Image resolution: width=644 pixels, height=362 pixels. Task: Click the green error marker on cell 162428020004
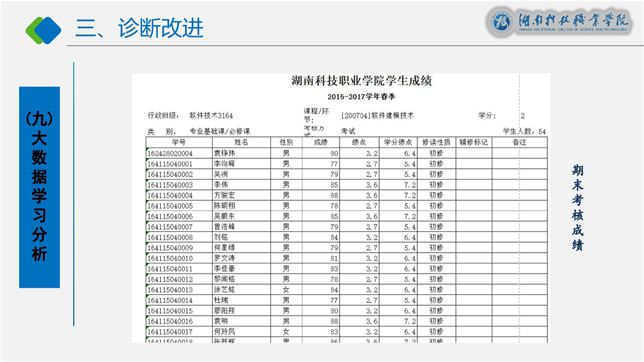tap(148, 150)
